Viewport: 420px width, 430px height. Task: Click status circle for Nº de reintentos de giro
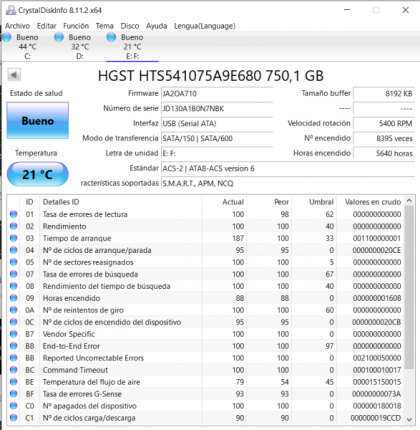point(14,310)
